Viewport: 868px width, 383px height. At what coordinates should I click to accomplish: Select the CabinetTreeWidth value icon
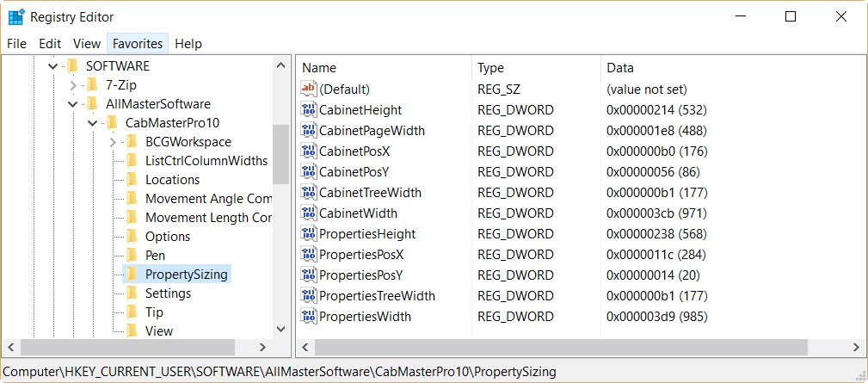pos(308,193)
